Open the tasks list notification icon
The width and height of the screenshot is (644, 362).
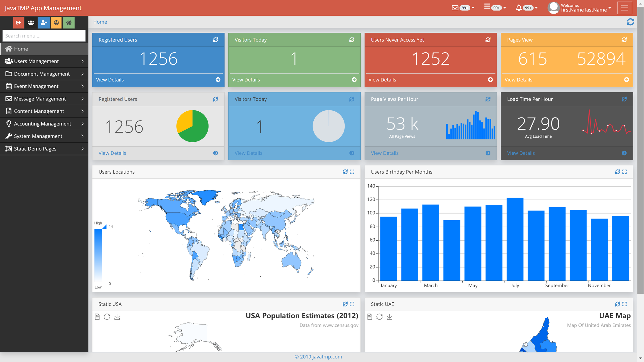tap(495, 8)
